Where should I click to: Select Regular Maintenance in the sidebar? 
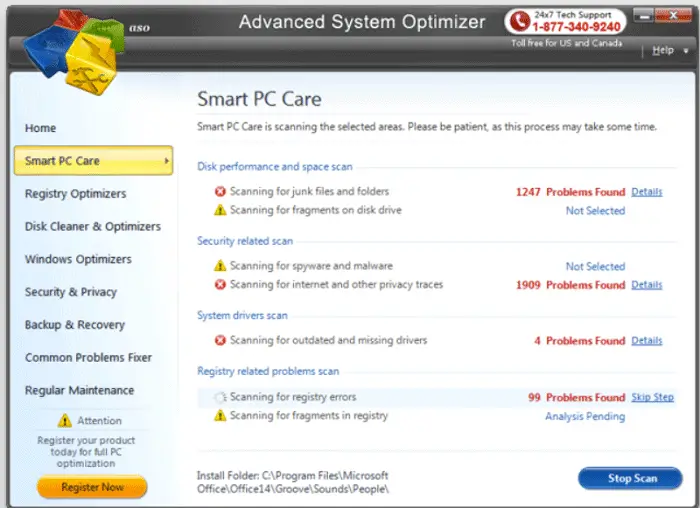coord(79,390)
